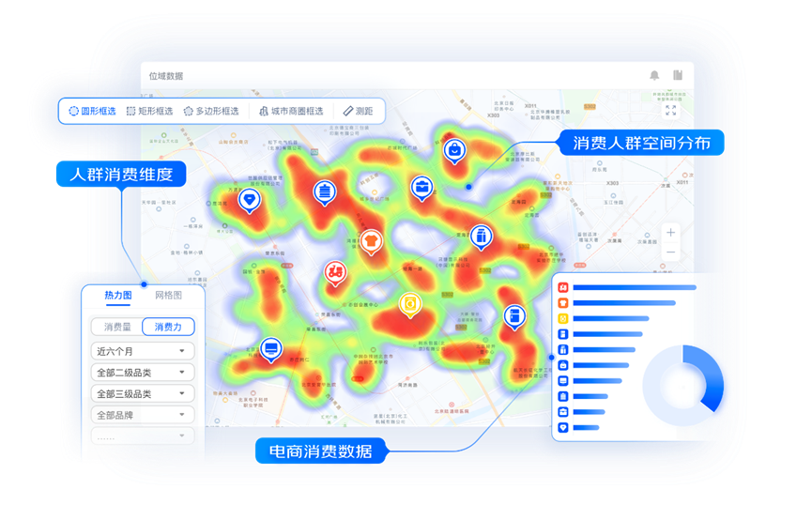812x520 pixels.
Task: Open the 全部品牌 brand dropdown
Action: tap(143, 415)
